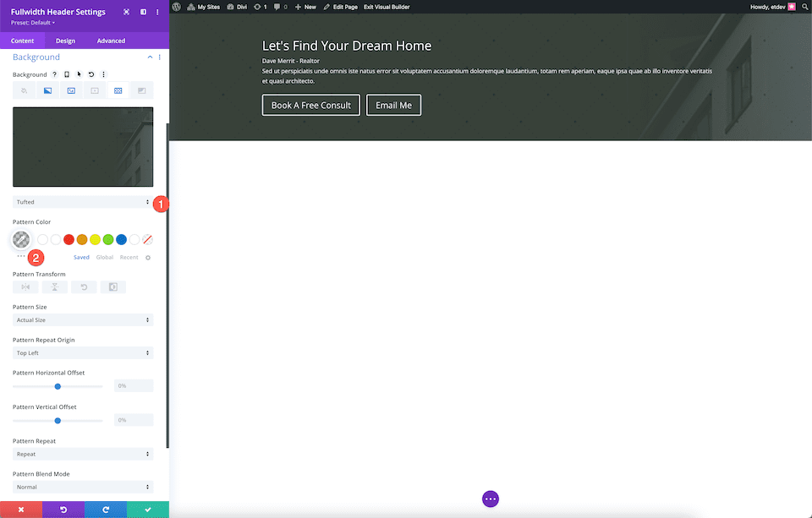Screen dimensions: 812x518
Task: Select the background image tab icon
Action: click(x=71, y=90)
